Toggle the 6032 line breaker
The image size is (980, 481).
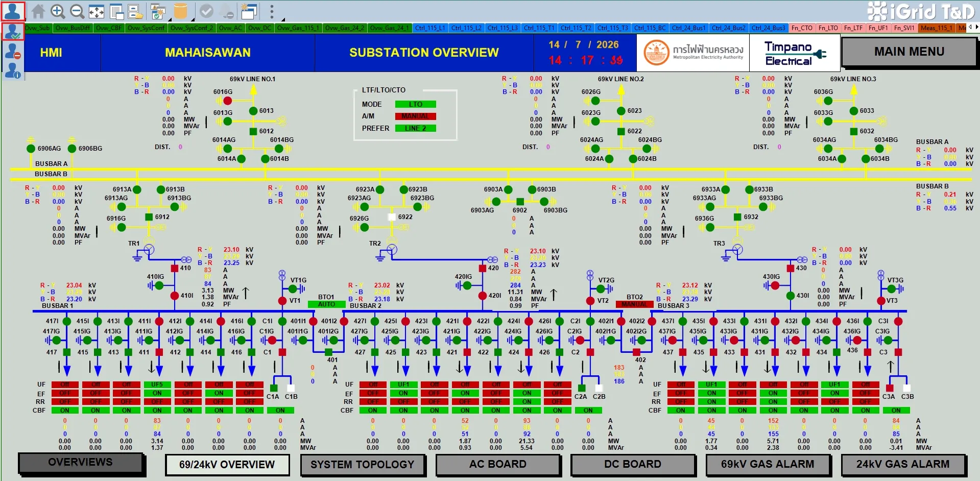[854, 131]
